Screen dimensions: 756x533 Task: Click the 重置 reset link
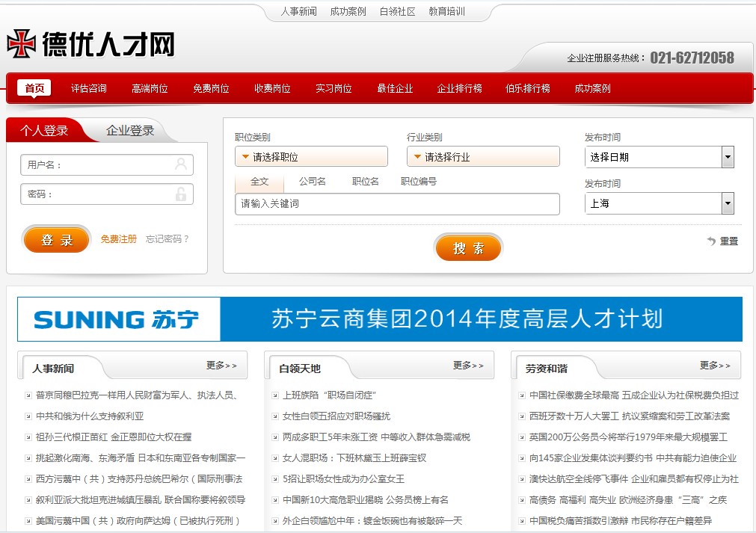point(729,241)
